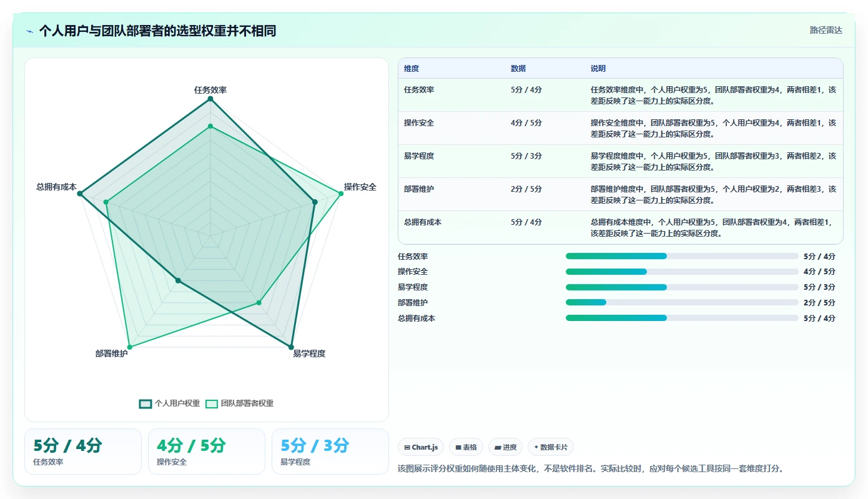
Task: Click the 团队部署者 data point at 操作安全
Action: click(x=341, y=194)
